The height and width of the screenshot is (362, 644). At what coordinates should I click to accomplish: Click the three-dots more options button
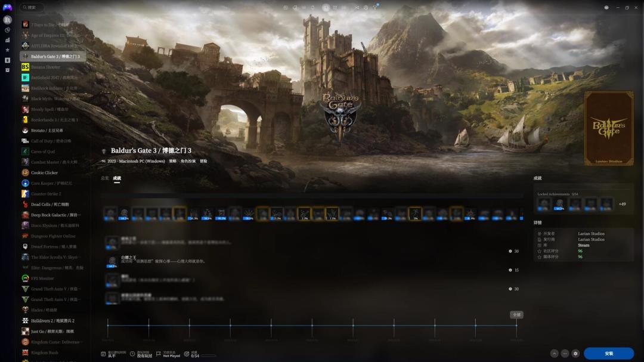click(x=565, y=354)
